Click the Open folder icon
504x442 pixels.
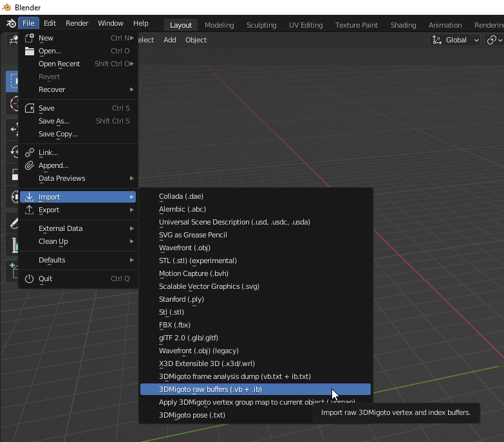[30, 51]
